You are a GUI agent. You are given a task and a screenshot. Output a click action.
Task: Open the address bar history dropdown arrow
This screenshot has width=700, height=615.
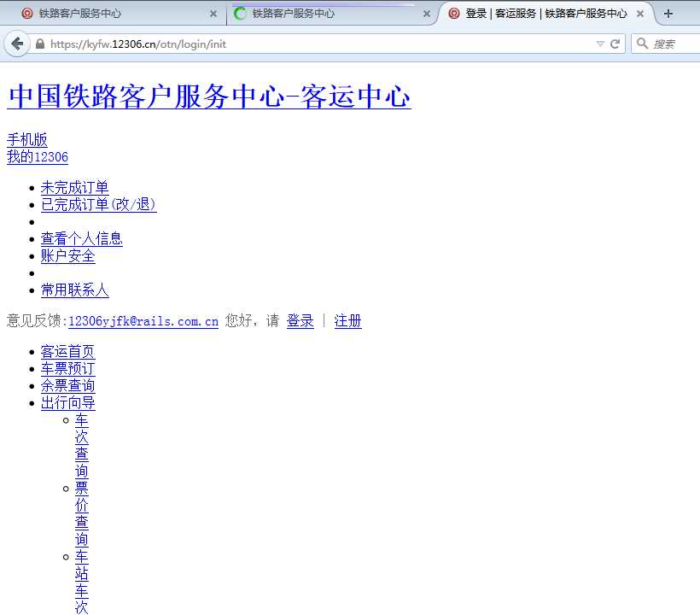pyautogui.click(x=600, y=44)
